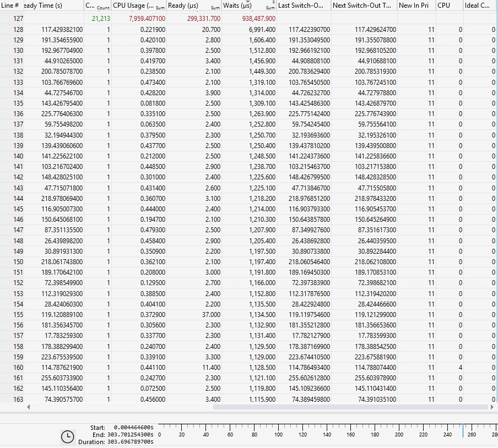
Task: Click the clock icon beside Start/End times
Action: (67, 437)
